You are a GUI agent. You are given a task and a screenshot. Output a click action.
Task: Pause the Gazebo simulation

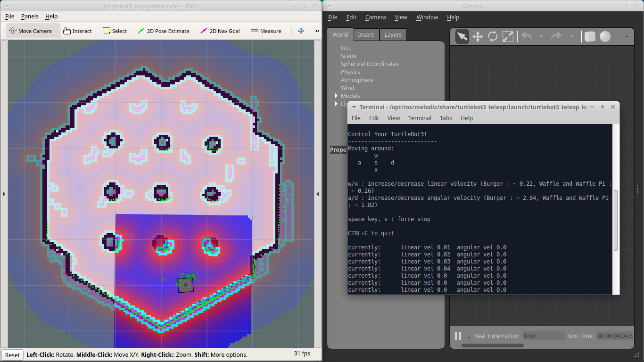point(457,336)
